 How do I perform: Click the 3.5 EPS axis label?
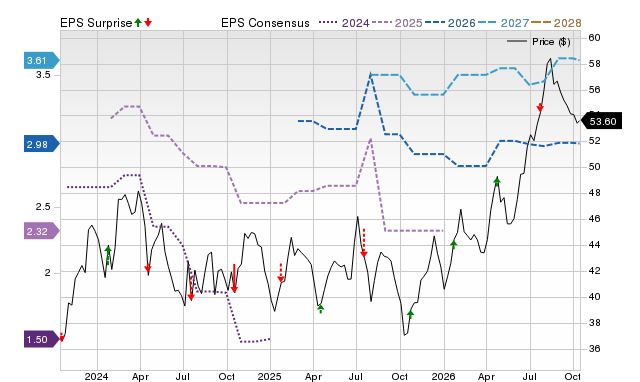[x=43, y=75]
